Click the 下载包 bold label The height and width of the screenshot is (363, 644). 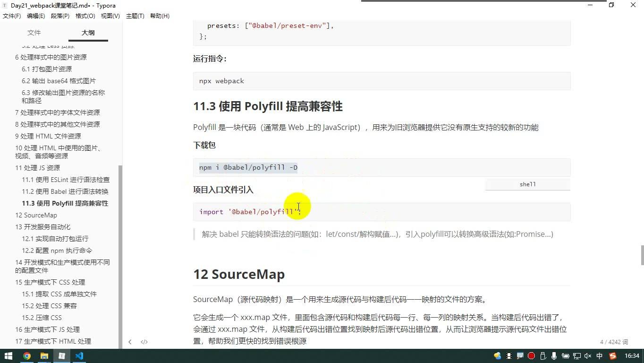(204, 145)
